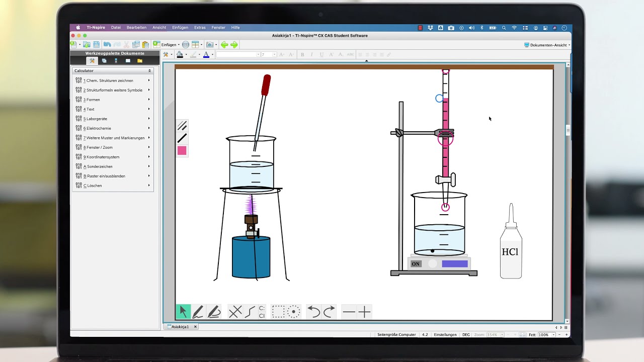Image resolution: width=644 pixels, height=362 pixels.
Task: Click the blue undo arrow in toolbar
Action: tap(107, 45)
